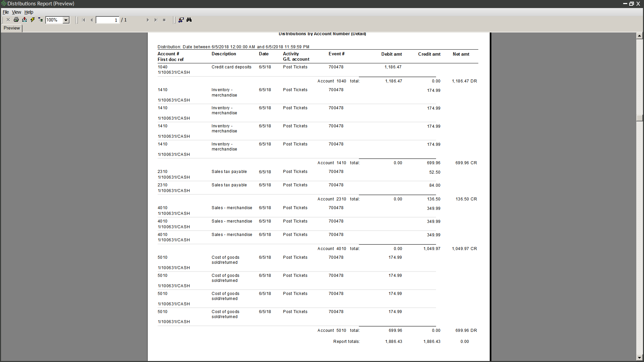Open the Help menu
This screenshot has height=362, width=644.
click(x=29, y=12)
